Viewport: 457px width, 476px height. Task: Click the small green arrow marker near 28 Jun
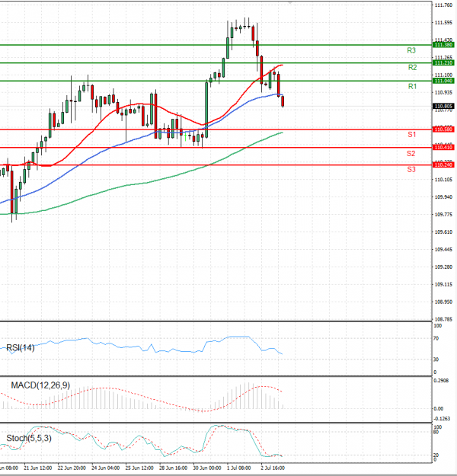[x=186, y=138]
